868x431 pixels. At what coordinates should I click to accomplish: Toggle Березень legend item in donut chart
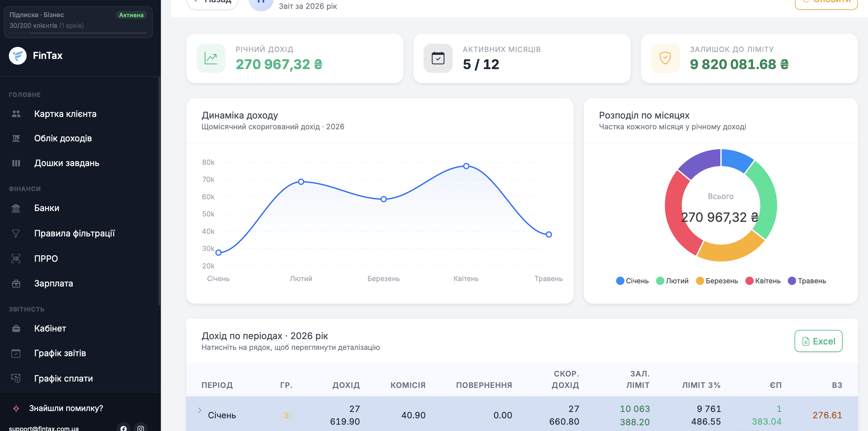click(x=717, y=281)
